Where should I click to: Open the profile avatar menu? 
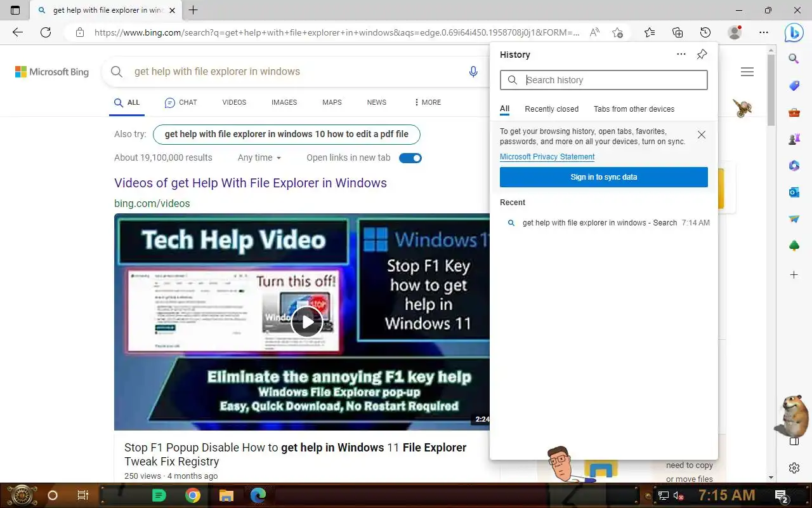(x=735, y=32)
